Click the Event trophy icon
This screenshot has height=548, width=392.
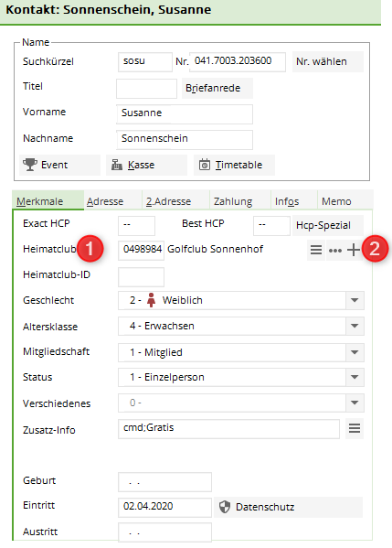(x=30, y=165)
